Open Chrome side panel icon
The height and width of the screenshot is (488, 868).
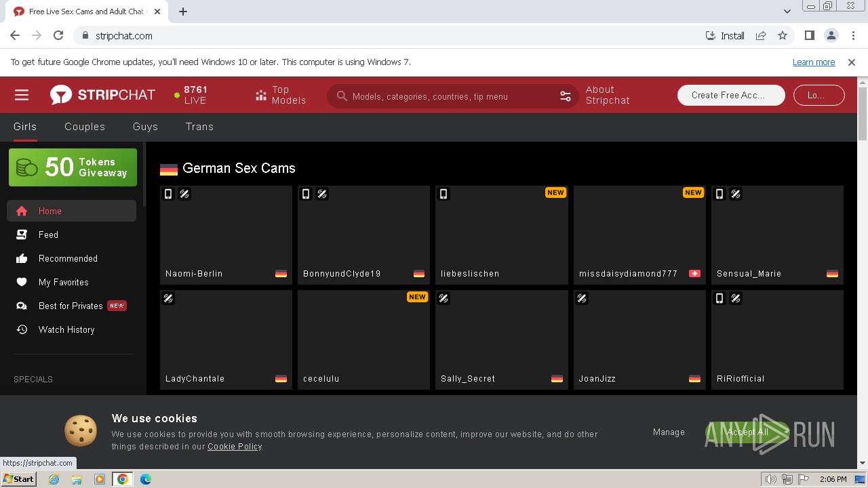(x=809, y=35)
